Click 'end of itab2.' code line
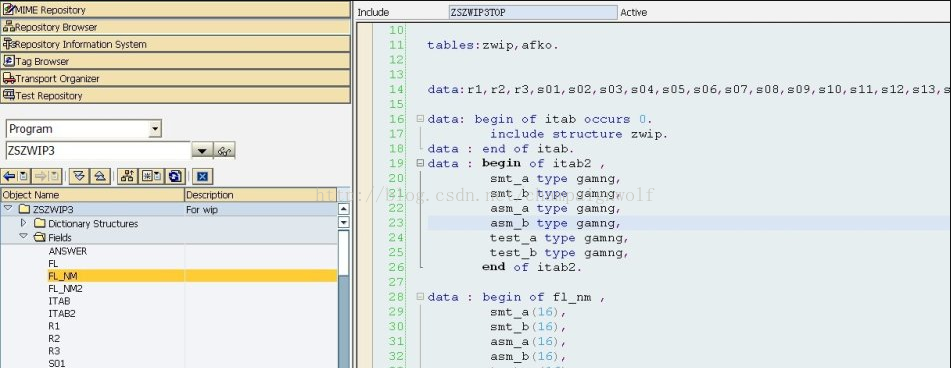 pyautogui.click(x=532, y=267)
